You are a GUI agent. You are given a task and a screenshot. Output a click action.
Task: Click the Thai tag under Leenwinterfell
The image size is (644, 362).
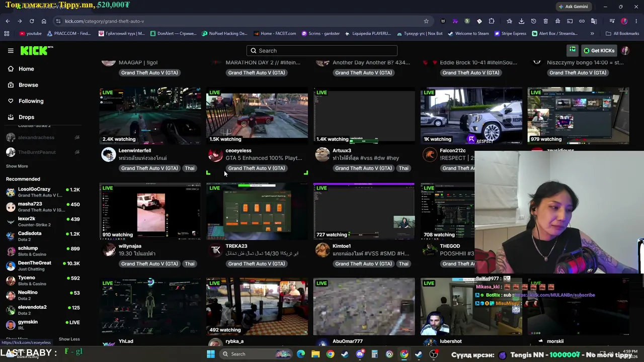pyautogui.click(x=189, y=168)
